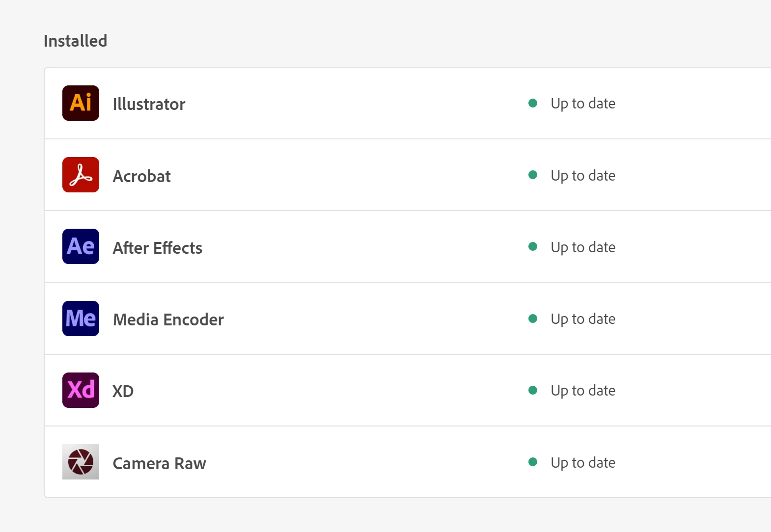771x532 pixels.
Task: Select the XD name label
Action: click(123, 391)
